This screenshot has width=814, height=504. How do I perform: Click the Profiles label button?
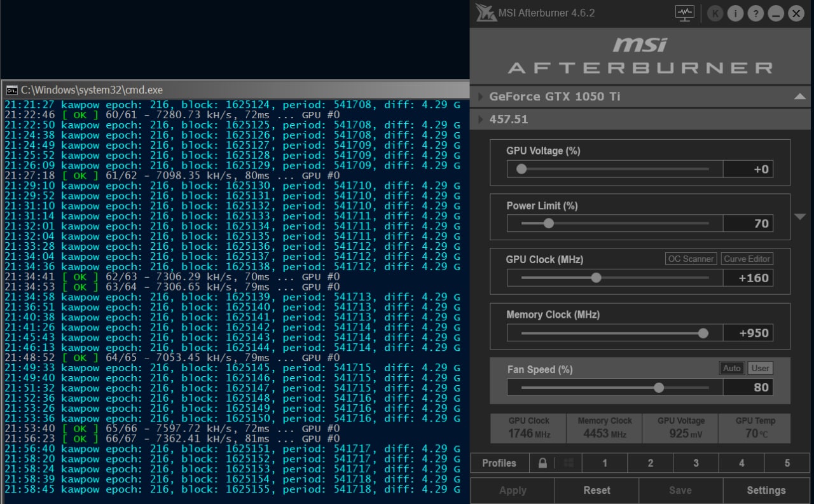click(499, 463)
